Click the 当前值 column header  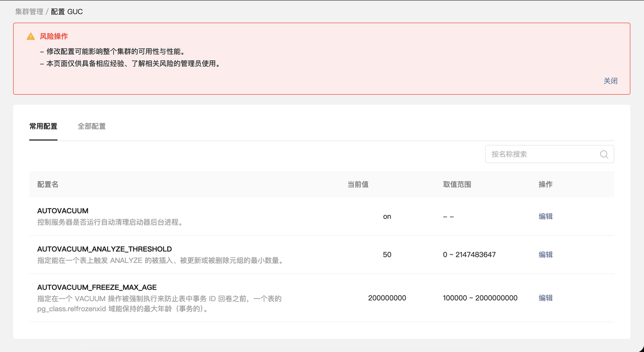point(358,185)
